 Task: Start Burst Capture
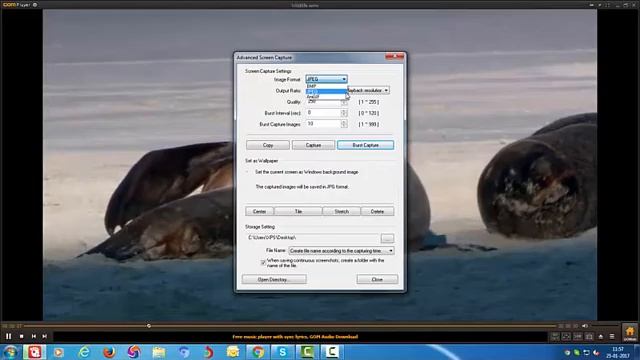[x=366, y=145]
